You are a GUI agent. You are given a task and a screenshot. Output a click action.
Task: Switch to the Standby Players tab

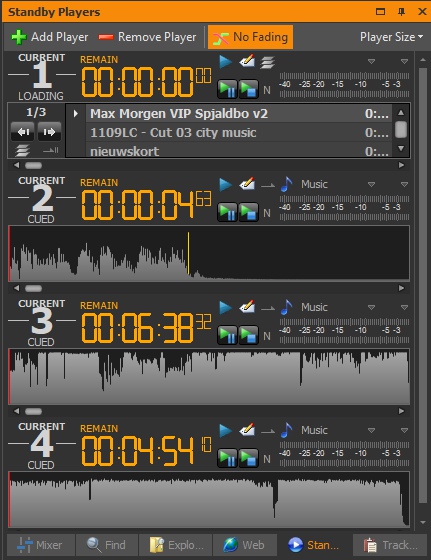point(314,545)
